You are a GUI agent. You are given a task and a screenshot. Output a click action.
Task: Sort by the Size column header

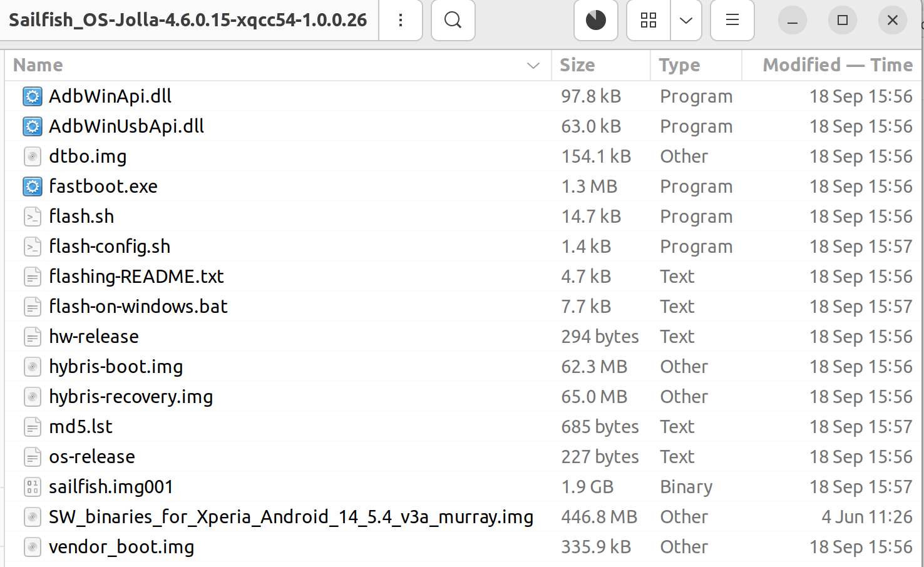(601, 65)
